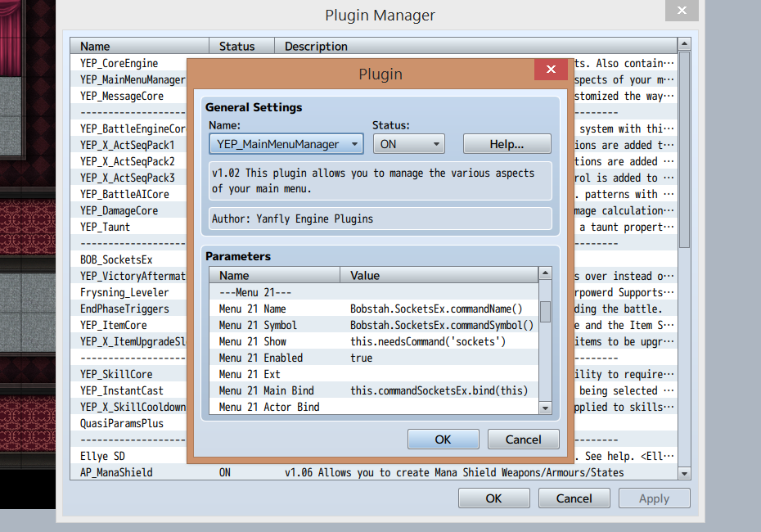
Task: Click value this.needsCommand('sockets')
Action: tap(428, 341)
